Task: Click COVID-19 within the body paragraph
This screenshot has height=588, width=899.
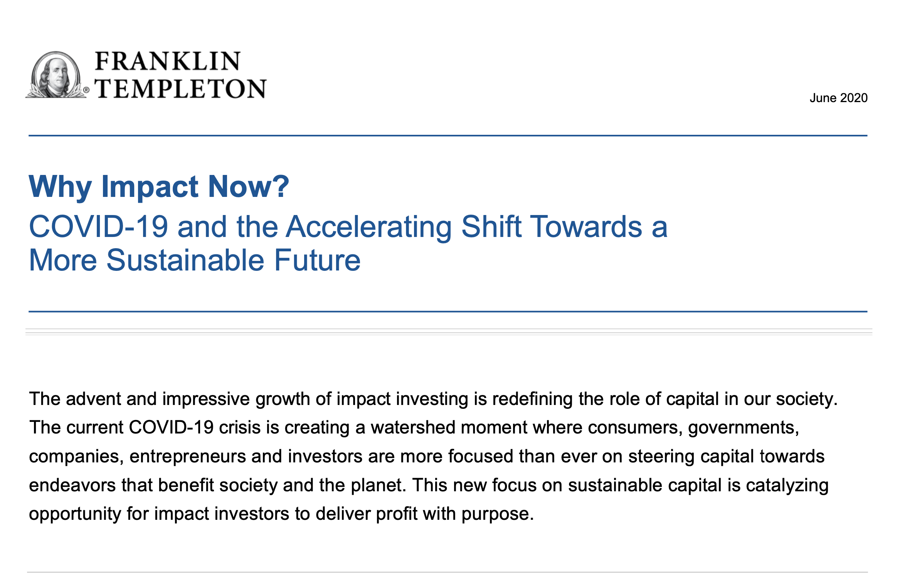Action: [x=171, y=427]
